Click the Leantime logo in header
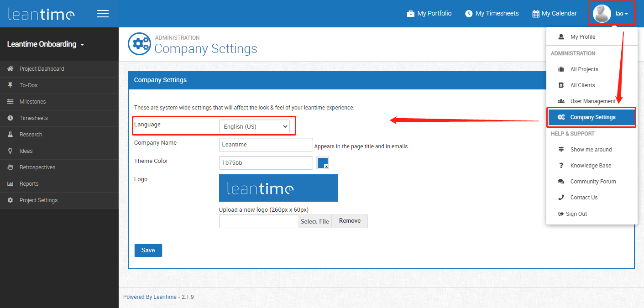This screenshot has height=308, width=644. click(41, 14)
